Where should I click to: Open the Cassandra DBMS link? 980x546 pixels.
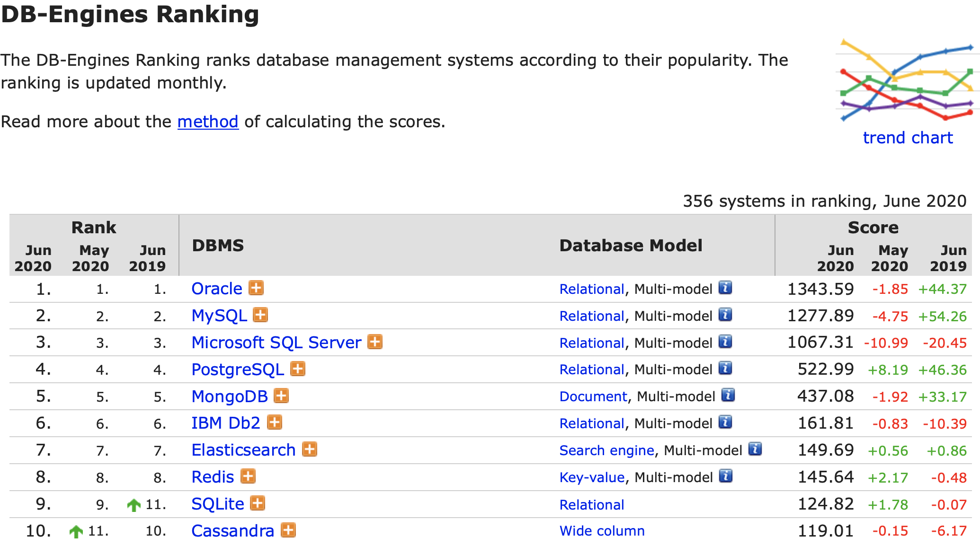coord(232,531)
